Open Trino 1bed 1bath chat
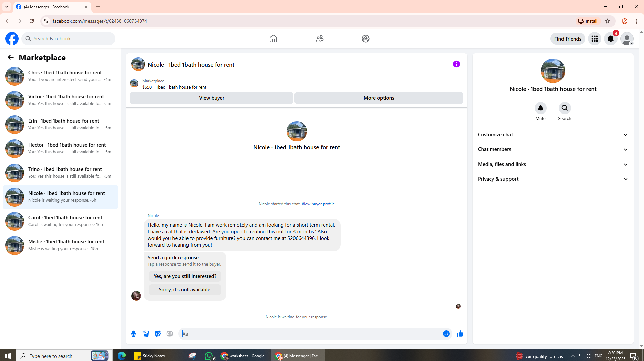The height and width of the screenshot is (361, 644). [x=60, y=173]
